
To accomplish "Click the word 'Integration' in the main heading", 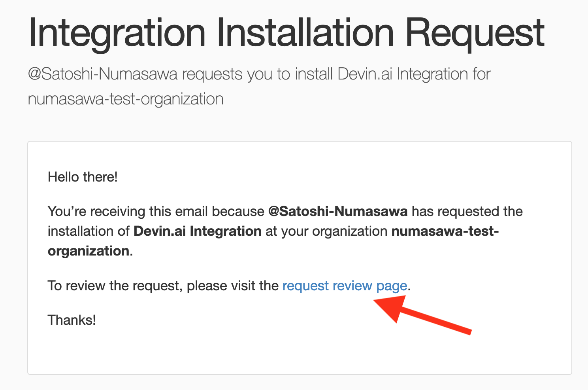I will coord(117,33).
